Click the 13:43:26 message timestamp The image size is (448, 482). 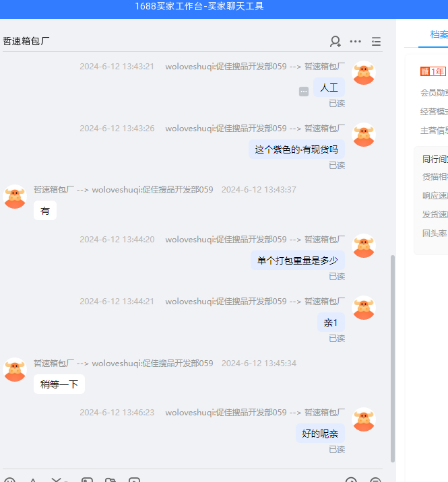(117, 129)
